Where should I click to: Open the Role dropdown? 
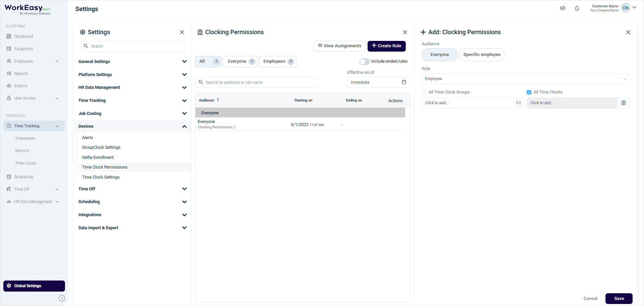[x=526, y=79]
